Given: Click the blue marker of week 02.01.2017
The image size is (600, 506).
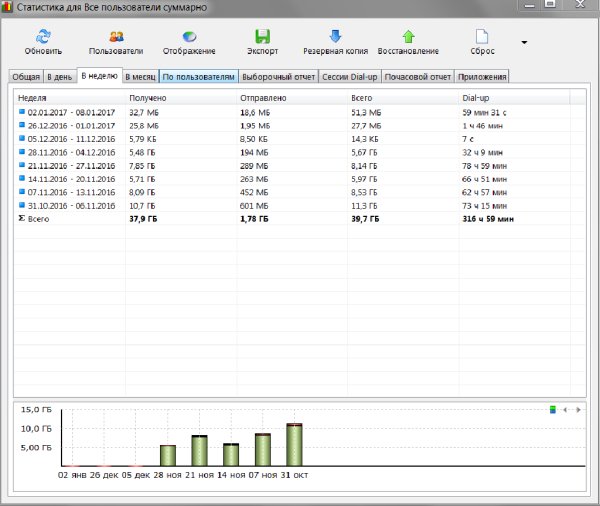Looking at the screenshot, I should click(x=22, y=112).
